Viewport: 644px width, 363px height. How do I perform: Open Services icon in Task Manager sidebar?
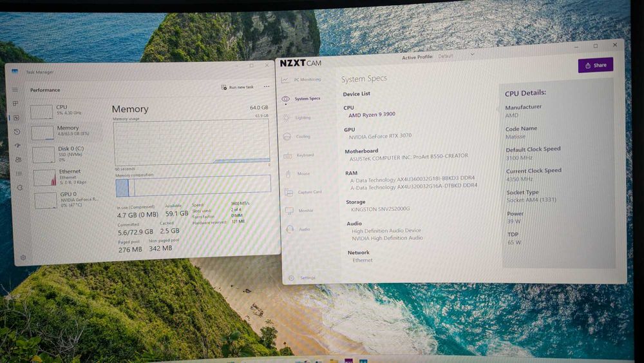coord(20,188)
